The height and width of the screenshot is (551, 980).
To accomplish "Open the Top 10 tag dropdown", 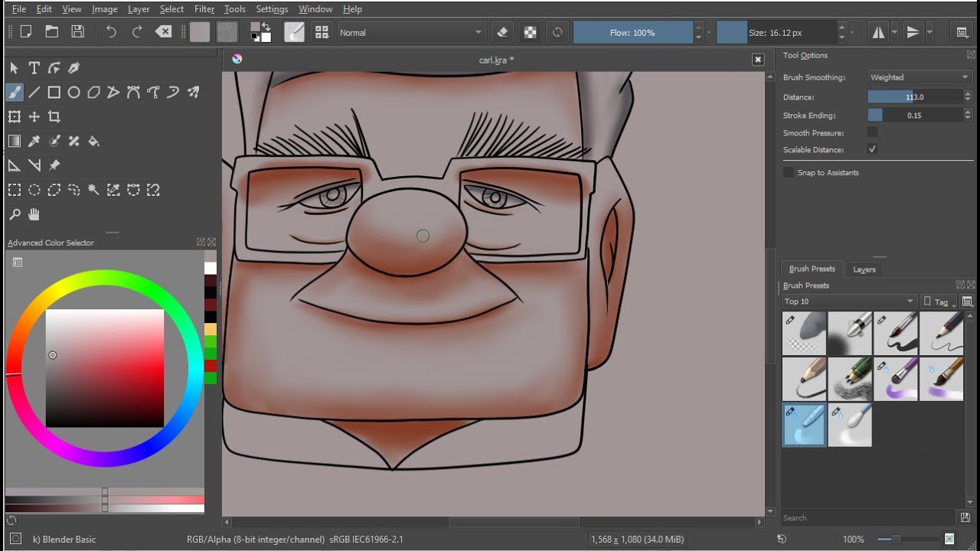I will [x=848, y=302].
